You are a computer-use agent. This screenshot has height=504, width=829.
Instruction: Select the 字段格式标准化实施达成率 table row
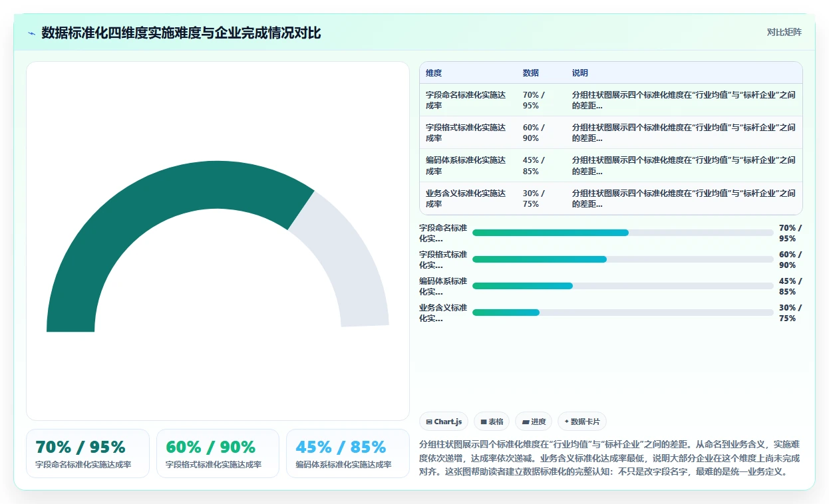[x=611, y=133]
